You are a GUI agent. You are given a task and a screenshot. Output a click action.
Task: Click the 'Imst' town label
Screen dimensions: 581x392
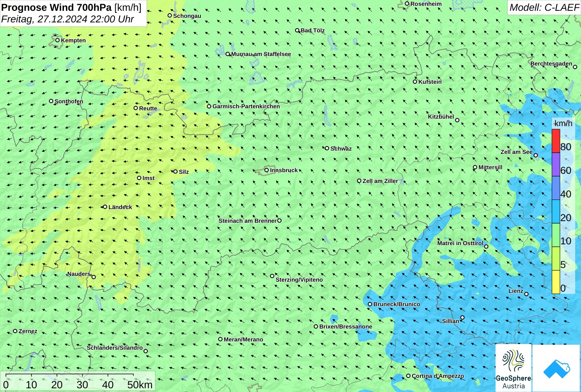pyautogui.click(x=149, y=178)
